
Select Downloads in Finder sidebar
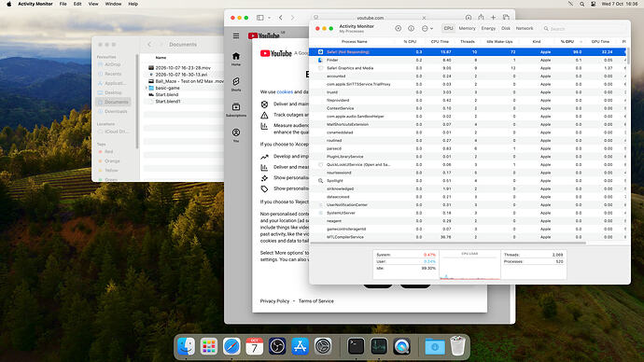[113, 111]
